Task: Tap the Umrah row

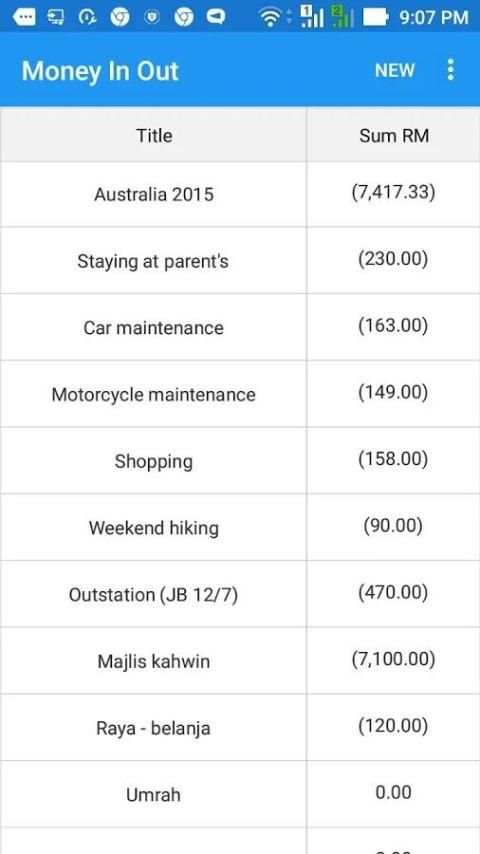Action: point(240,794)
